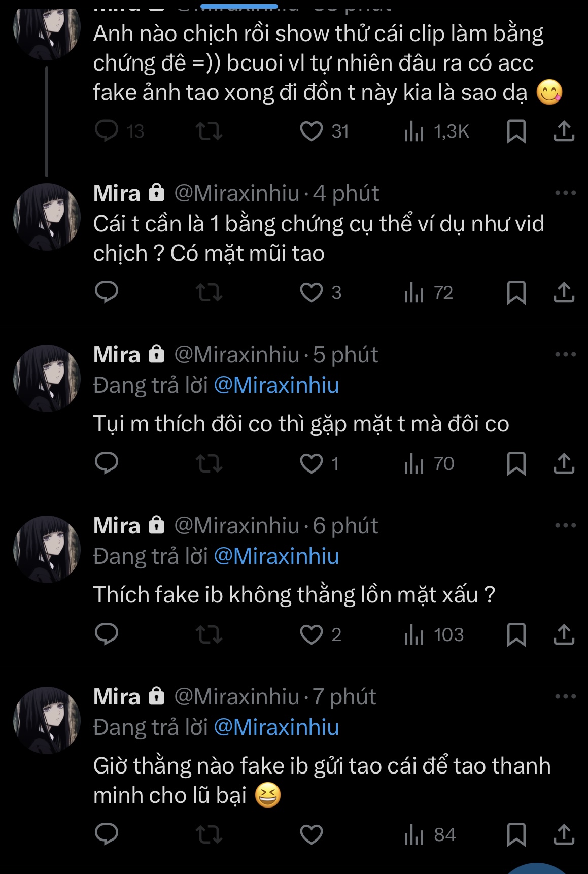
Task: Open Mira's avatar on 6 phút tweet
Action: click(x=47, y=549)
